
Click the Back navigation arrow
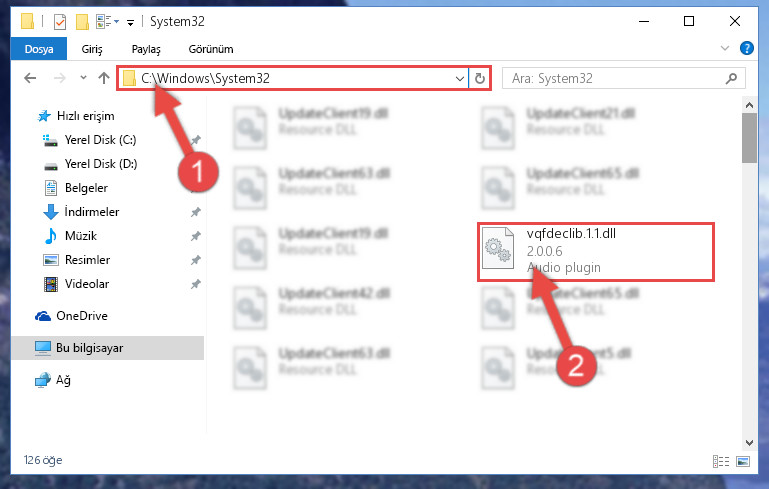pos(30,78)
